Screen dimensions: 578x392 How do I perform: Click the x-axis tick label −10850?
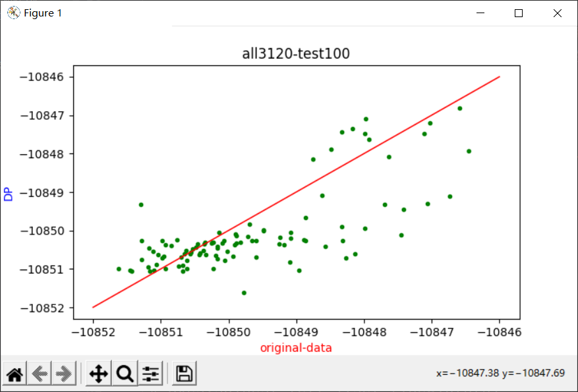coord(229,332)
